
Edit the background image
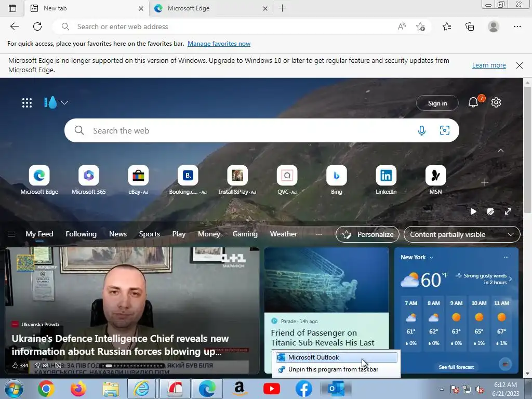click(490, 212)
